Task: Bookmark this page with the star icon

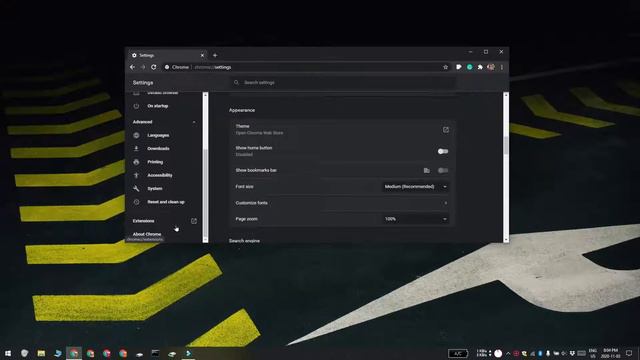Action: click(x=446, y=67)
